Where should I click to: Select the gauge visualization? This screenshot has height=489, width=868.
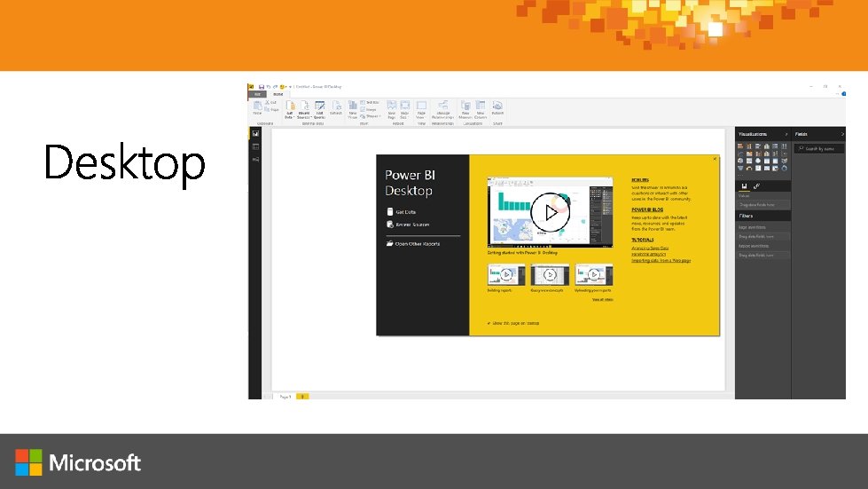(749, 168)
